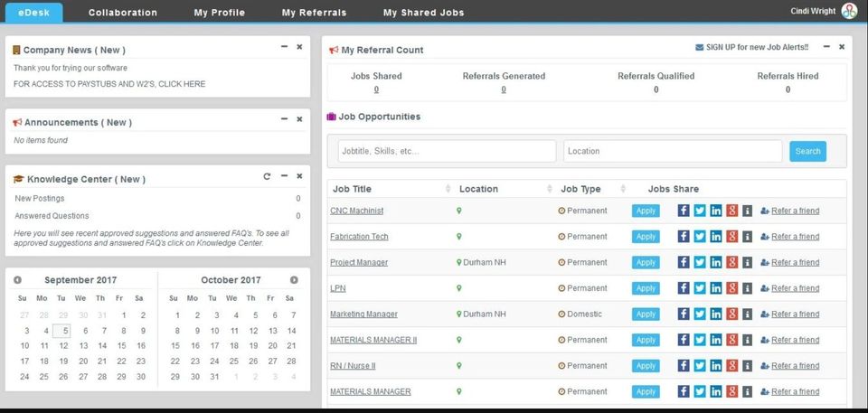Screen dimensions: 868x413
Task: Open the Collaboration tab
Action: click(x=123, y=12)
